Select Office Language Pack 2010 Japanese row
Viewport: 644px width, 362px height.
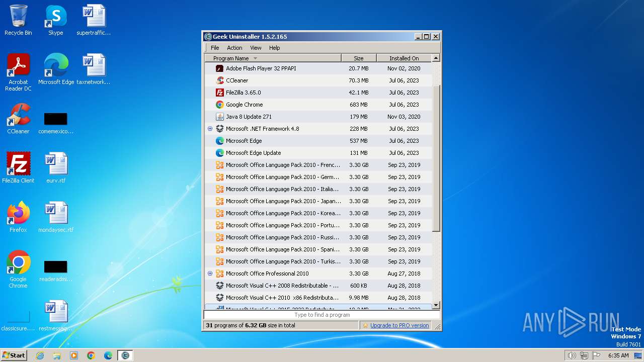click(318, 201)
